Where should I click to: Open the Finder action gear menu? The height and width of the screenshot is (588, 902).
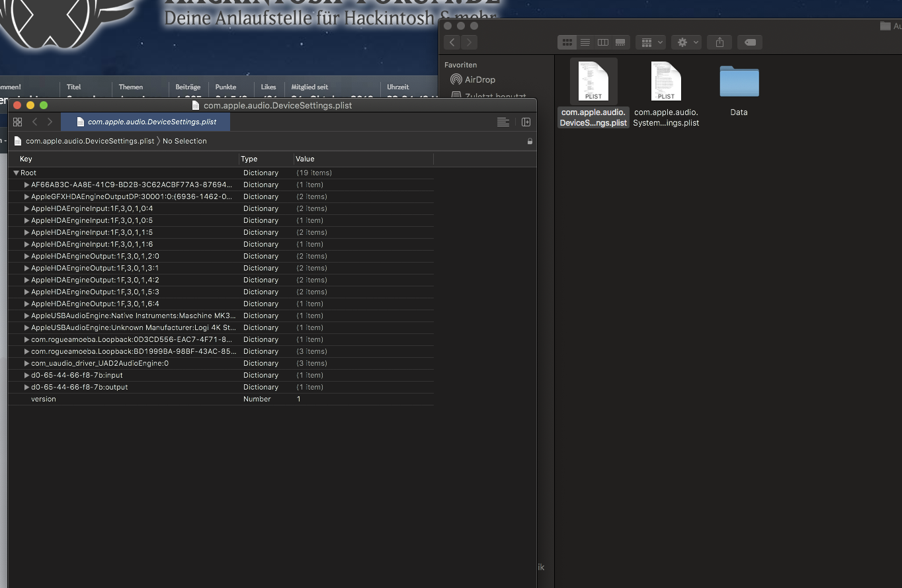686,42
